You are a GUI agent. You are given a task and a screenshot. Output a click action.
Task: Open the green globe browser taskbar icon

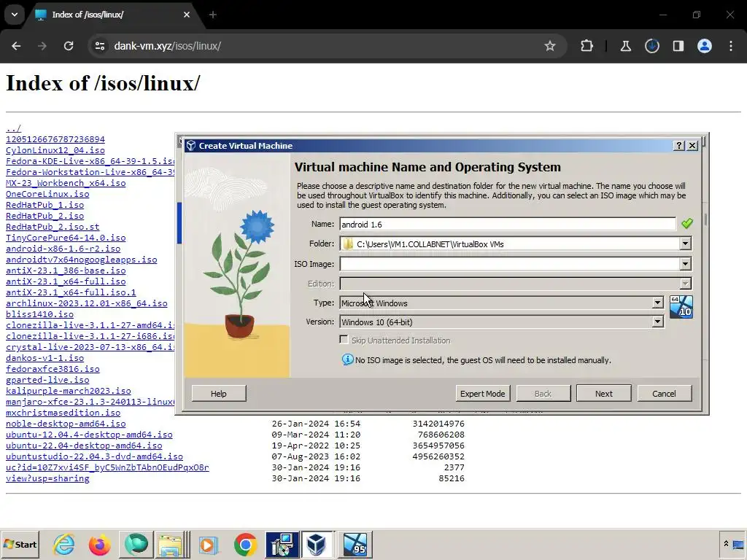pyautogui.click(x=136, y=544)
